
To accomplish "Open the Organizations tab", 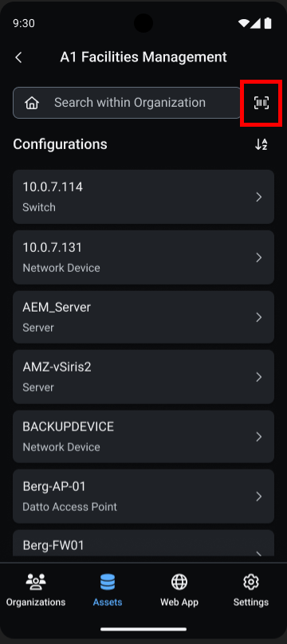I will [36, 590].
